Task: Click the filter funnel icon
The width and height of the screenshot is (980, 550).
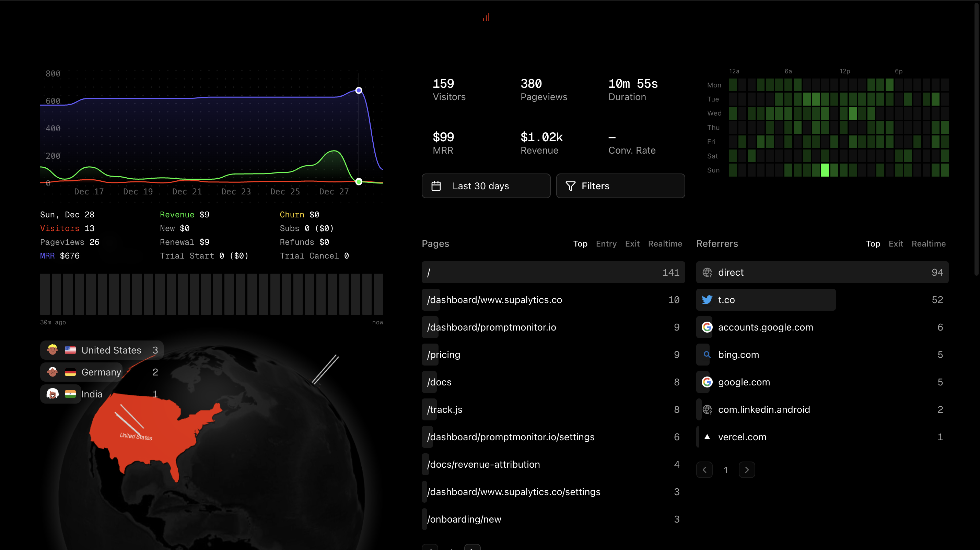Action: (571, 186)
